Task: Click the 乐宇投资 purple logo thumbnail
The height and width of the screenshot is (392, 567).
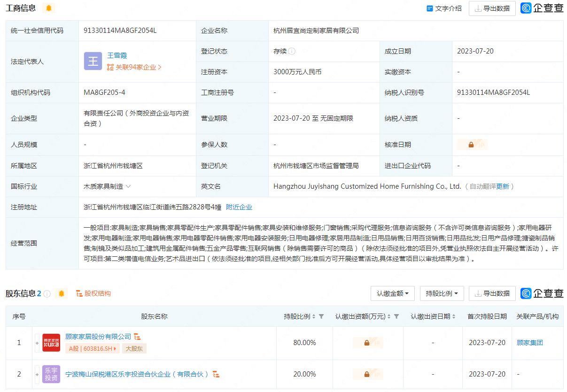Action: pyautogui.click(x=51, y=374)
